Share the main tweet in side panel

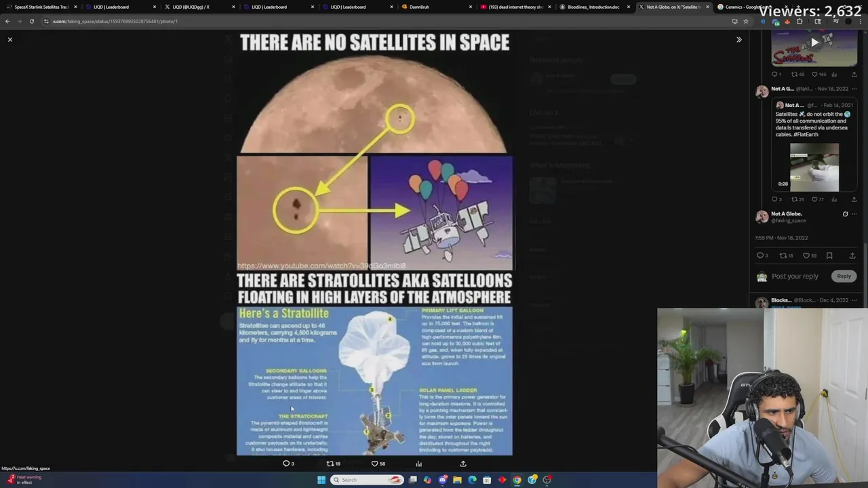coord(852,256)
